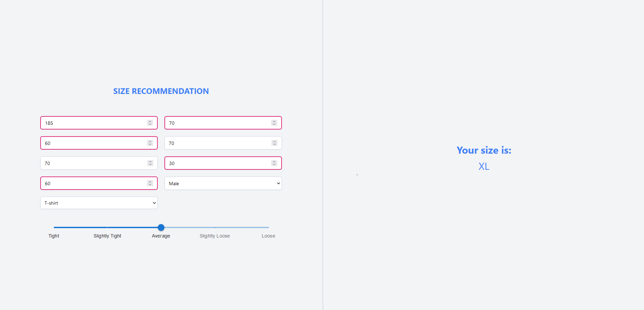
Task: Select the Slightly Tight fit option
Action: tap(107, 236)
